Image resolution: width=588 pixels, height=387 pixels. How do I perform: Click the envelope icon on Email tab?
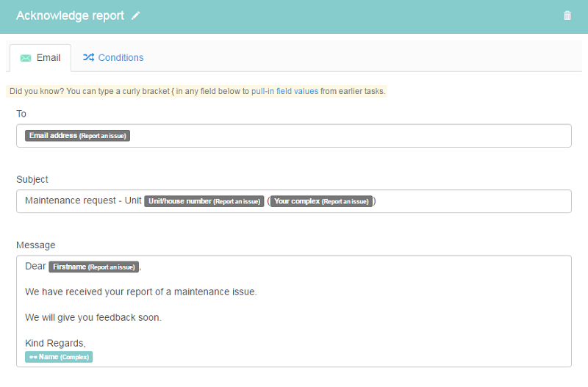point(26,57)
